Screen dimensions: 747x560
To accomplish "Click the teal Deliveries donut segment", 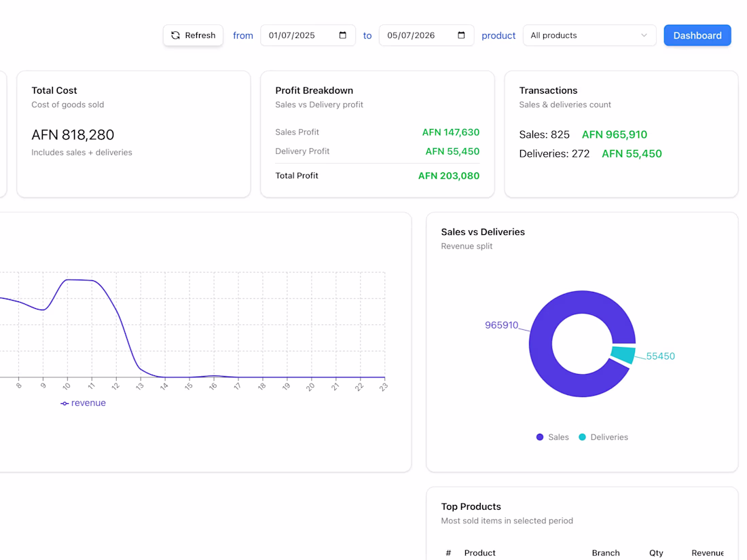I will click(x=623, y=355).
